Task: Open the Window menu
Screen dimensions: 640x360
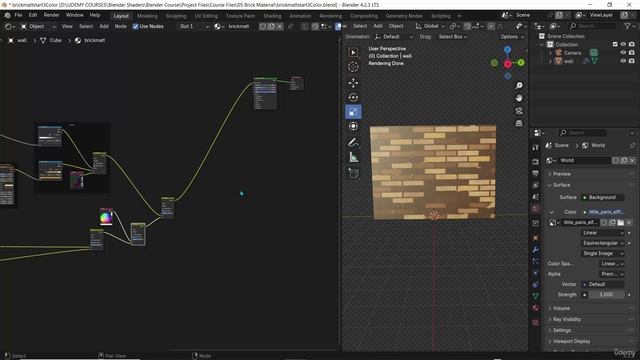Action: (74, 15)
